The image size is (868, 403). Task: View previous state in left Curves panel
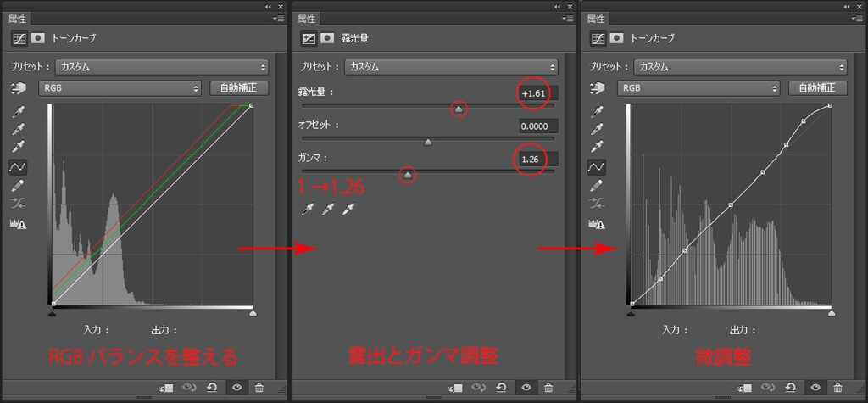tap(189, 388)
